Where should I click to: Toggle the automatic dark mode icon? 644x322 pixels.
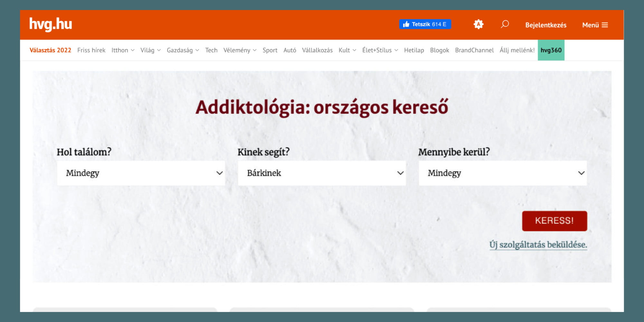click(x=478, y=24)
